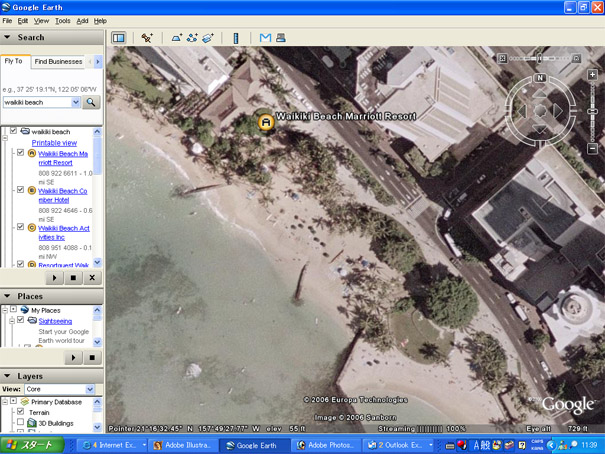
Task: Open Waikiki Beach Comber Hotel result link
Action: 63,195
